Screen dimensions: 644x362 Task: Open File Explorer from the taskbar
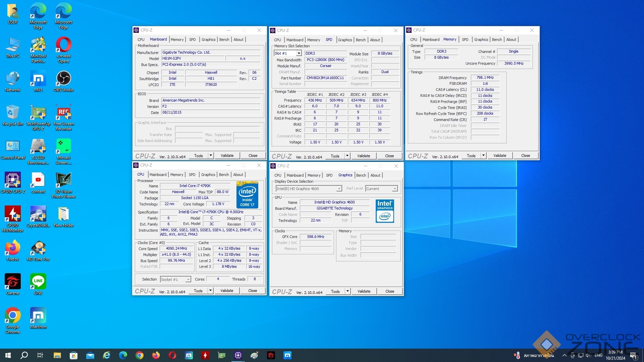[57, 355]
